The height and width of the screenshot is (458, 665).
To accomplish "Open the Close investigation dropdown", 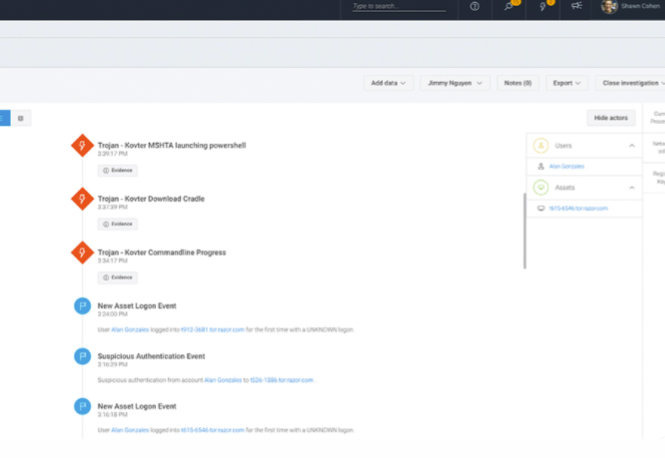I will [634, 83].
